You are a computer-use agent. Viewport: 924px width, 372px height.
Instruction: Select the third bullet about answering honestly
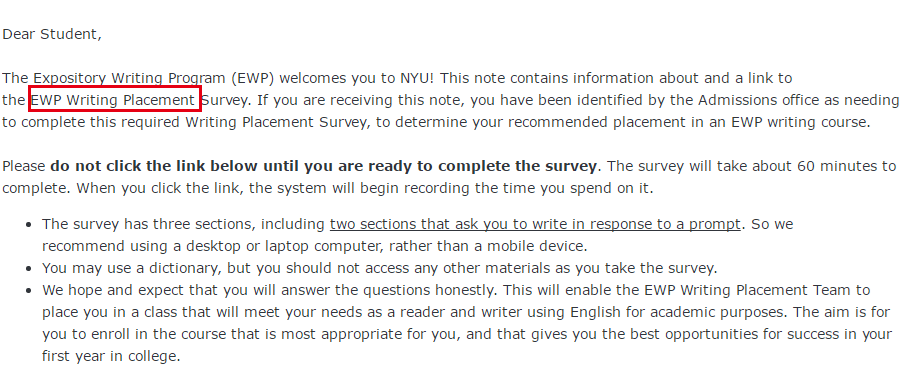pos(466,323)
